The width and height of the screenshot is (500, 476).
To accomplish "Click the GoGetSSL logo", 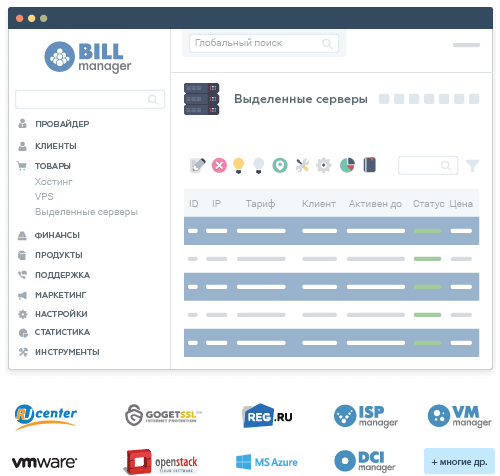I will pos(163,415).
